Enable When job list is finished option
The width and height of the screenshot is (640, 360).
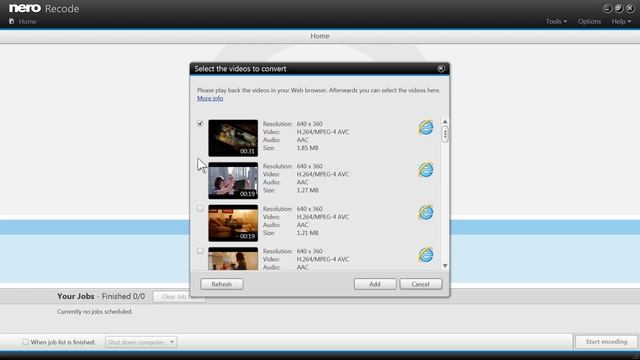(x=26, y=342)
